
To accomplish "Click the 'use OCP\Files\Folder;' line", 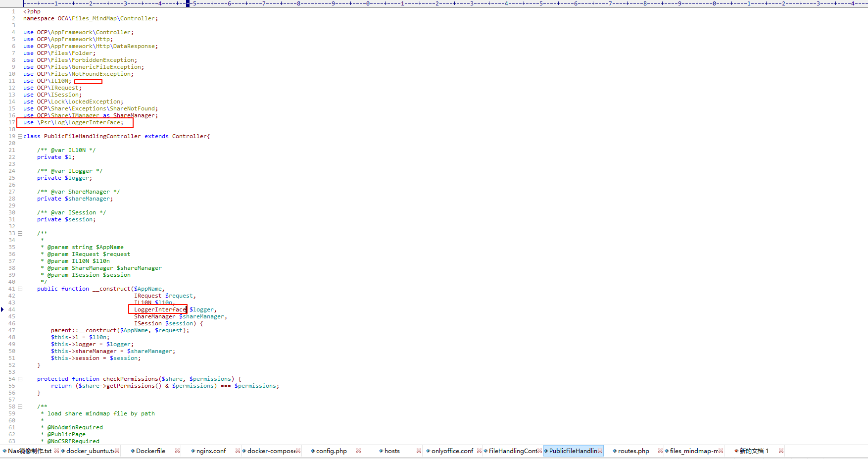I will (59, 53).
